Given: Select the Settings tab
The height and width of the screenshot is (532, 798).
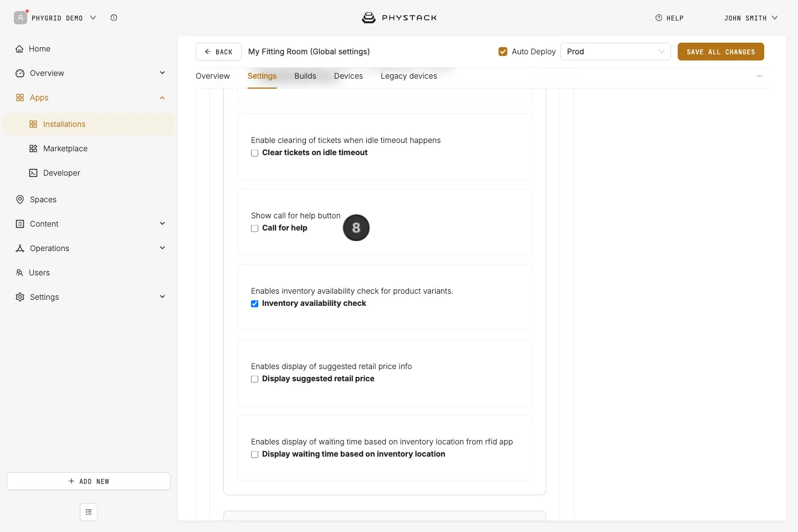Looking at the screenshot, I should 262,76.
